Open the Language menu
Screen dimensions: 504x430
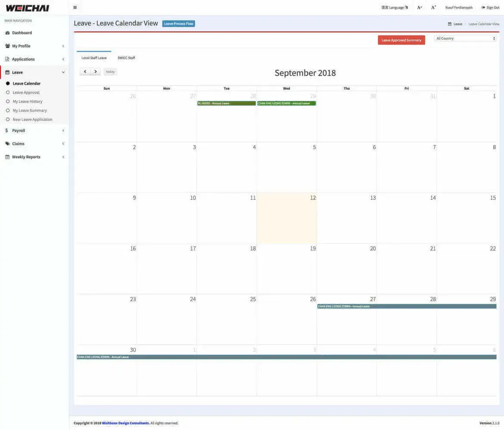tap(393, 7)
